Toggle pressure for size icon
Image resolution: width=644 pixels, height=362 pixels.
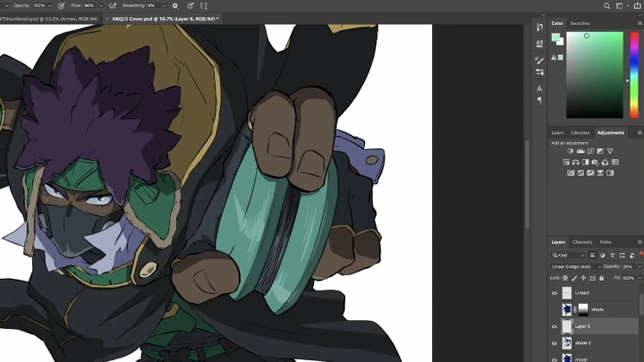point(191,5)
